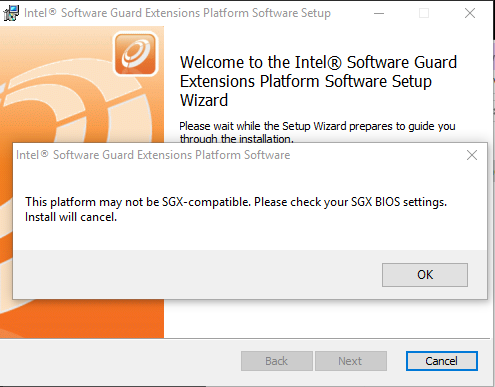Close the SGX-compatibility warning dialog with X
Viewport: 495px width, 387px height.
coord(472,155)
